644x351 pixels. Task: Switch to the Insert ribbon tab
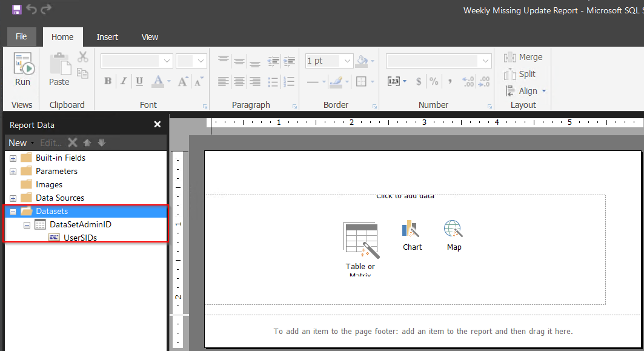coord(107,37)
